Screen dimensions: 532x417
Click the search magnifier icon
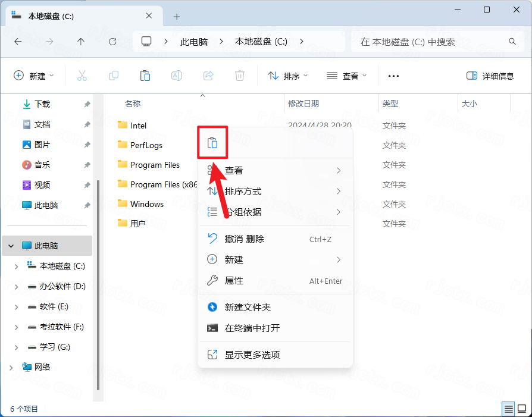(x=512, y=42)
